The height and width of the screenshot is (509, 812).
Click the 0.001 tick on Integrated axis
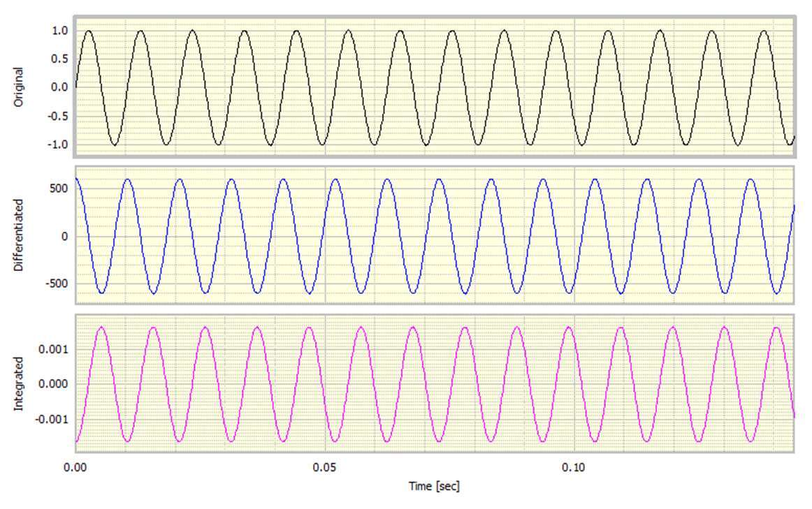(54, 348)
